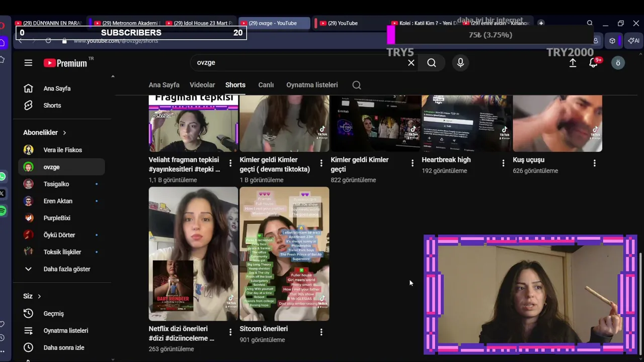Expand the Siz section header
The height and width of the screenshot is (362, 644).
tap(32, 296)
